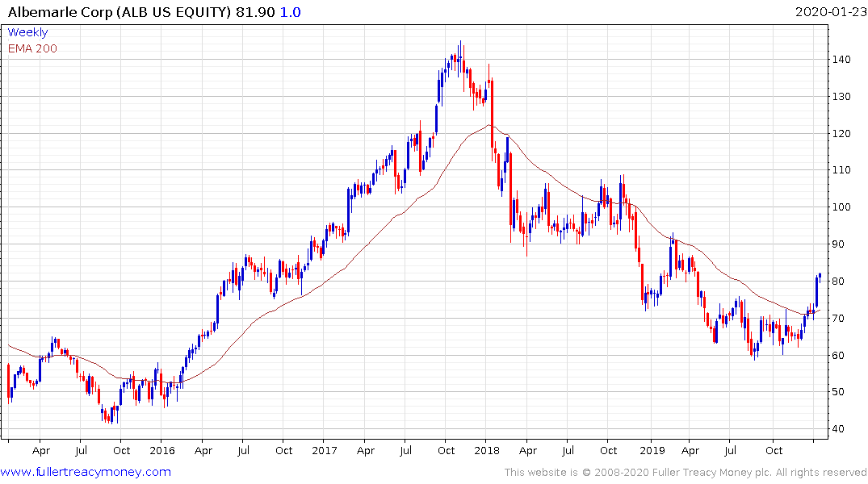Click the peak candle above 140
The image size is (868, 484).
click(460, 58)
